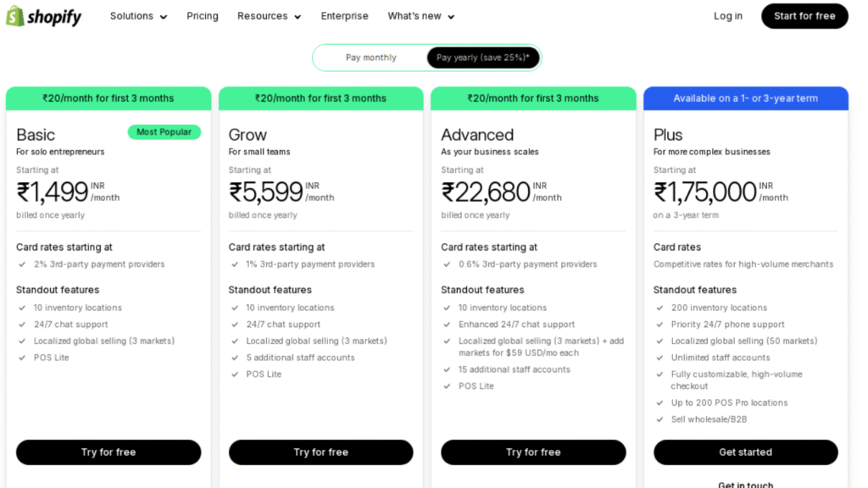
Task: Click checkmark next to 200 inventory locations
Action: [x=659, y=308]
